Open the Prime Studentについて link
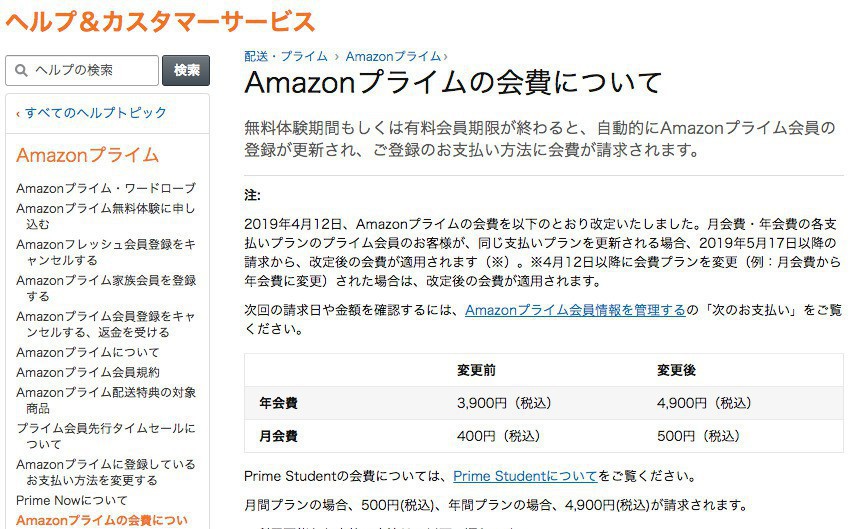This screenshot has width=861, height=529. pyautogui.click(x=524, y=476)
